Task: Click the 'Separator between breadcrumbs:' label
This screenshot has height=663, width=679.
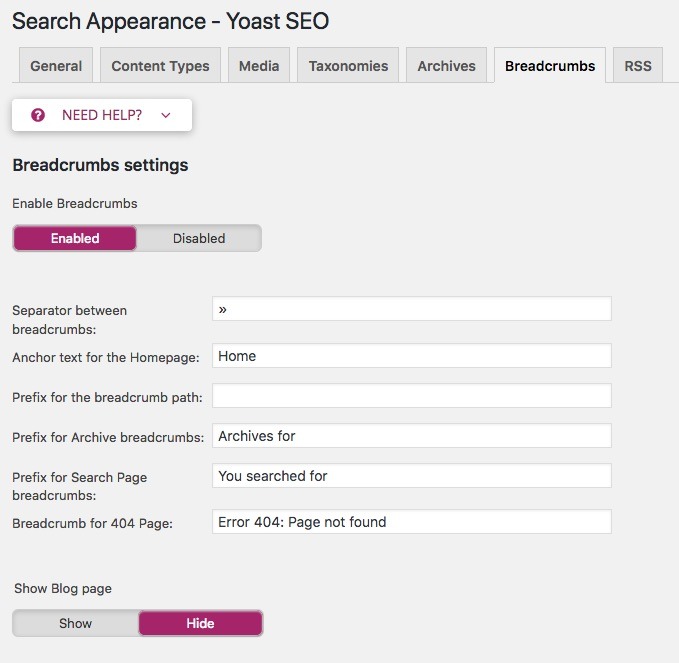Action: 69,320
